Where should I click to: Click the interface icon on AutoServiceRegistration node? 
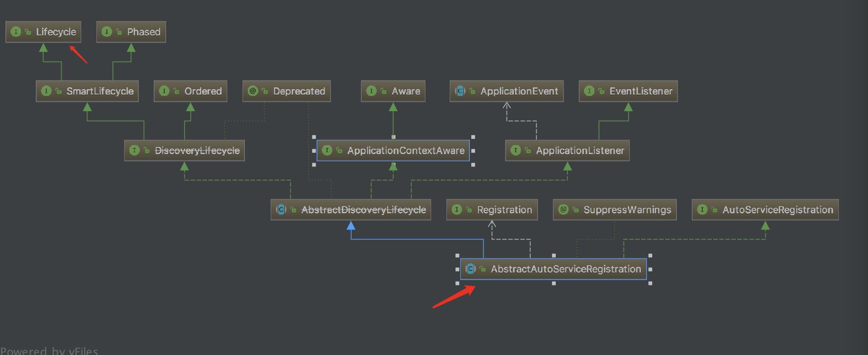(702, 209)
